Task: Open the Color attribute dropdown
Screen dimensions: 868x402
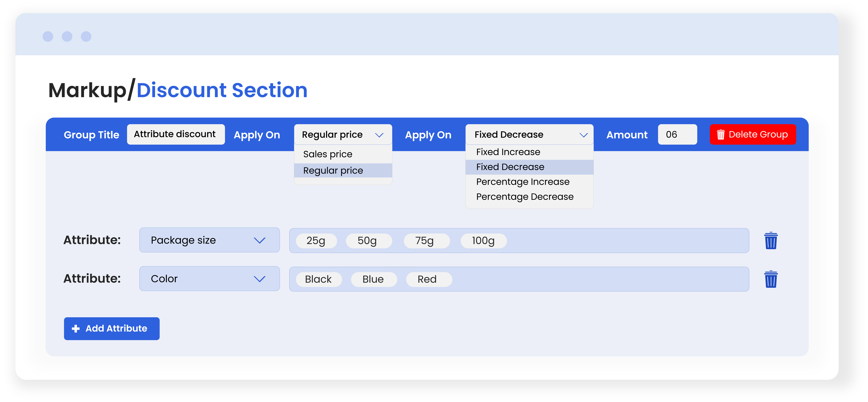Action: pyautogui.click(x=209, y=279)
